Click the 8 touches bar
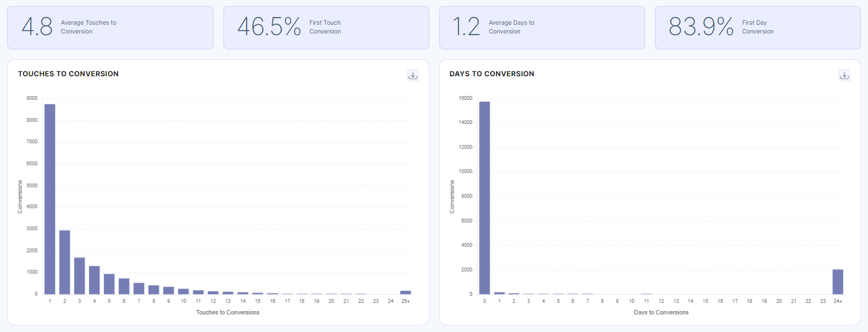 (x=154, y=290)
